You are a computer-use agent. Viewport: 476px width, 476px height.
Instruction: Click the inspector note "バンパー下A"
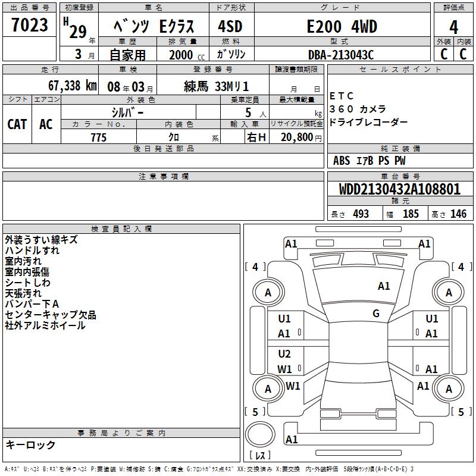click(x=32, y=304)
